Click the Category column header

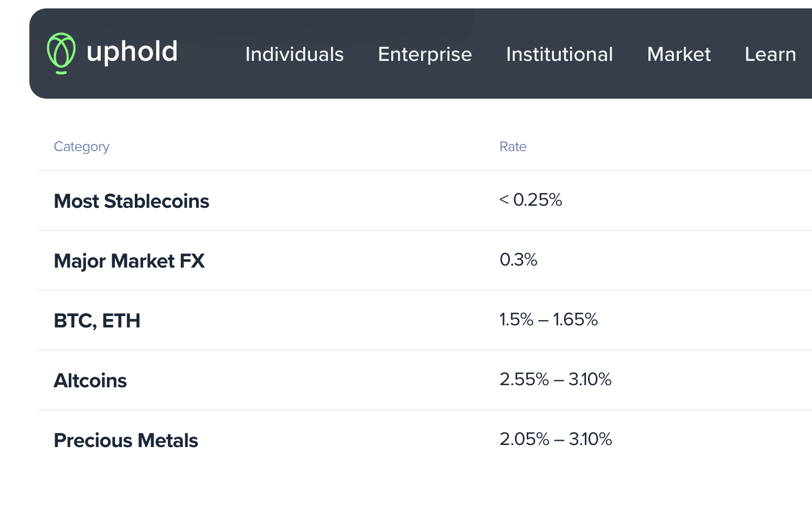(82, 146)
